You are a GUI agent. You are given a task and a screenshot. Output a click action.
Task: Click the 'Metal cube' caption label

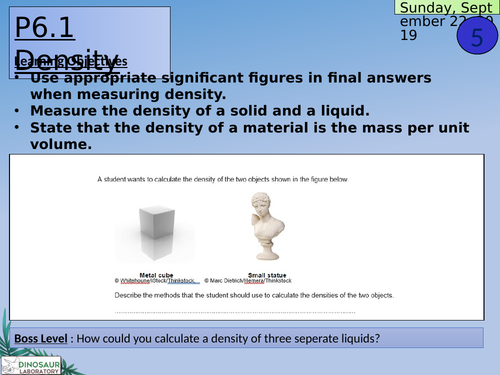coord(156,275)
